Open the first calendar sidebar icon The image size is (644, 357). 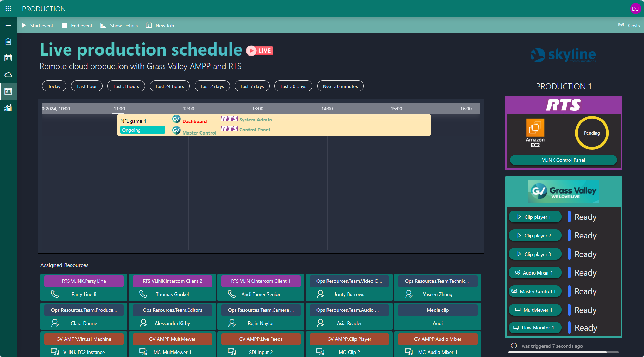tap(8, 58)
